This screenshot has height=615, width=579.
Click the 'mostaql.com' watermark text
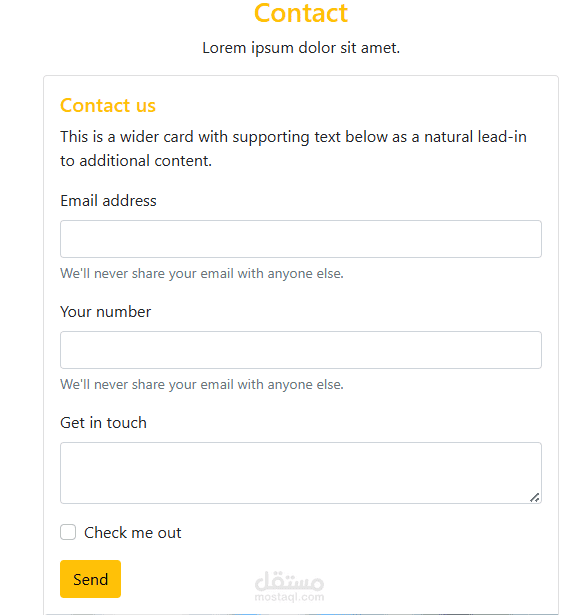290,597
